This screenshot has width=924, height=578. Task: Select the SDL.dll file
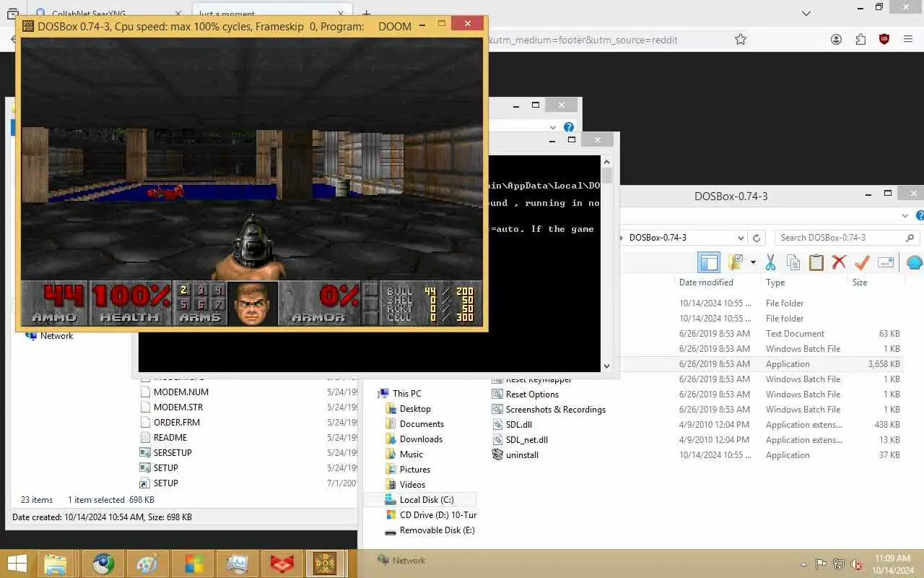click(512, 425)
